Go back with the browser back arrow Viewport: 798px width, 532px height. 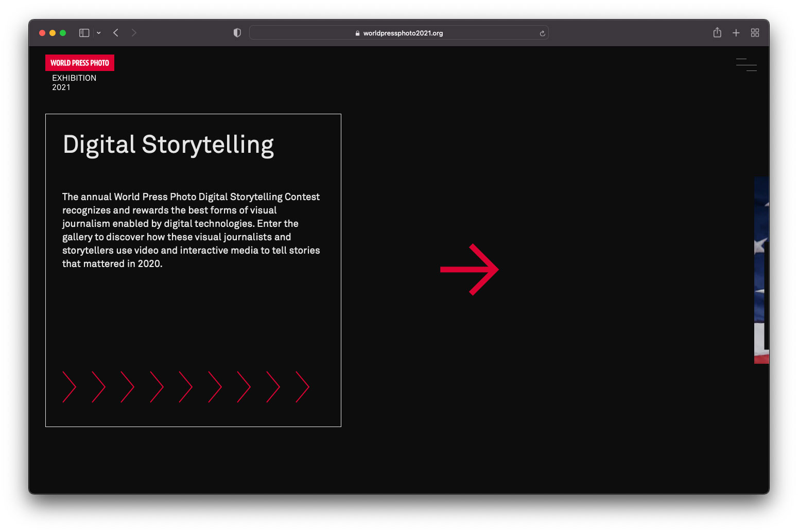tap(116, 33)
